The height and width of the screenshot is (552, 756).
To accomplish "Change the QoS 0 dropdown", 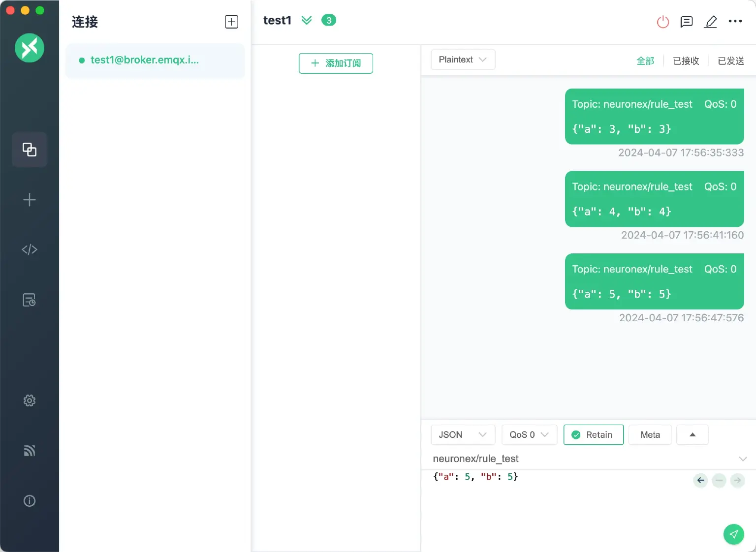I will (529, 435).
